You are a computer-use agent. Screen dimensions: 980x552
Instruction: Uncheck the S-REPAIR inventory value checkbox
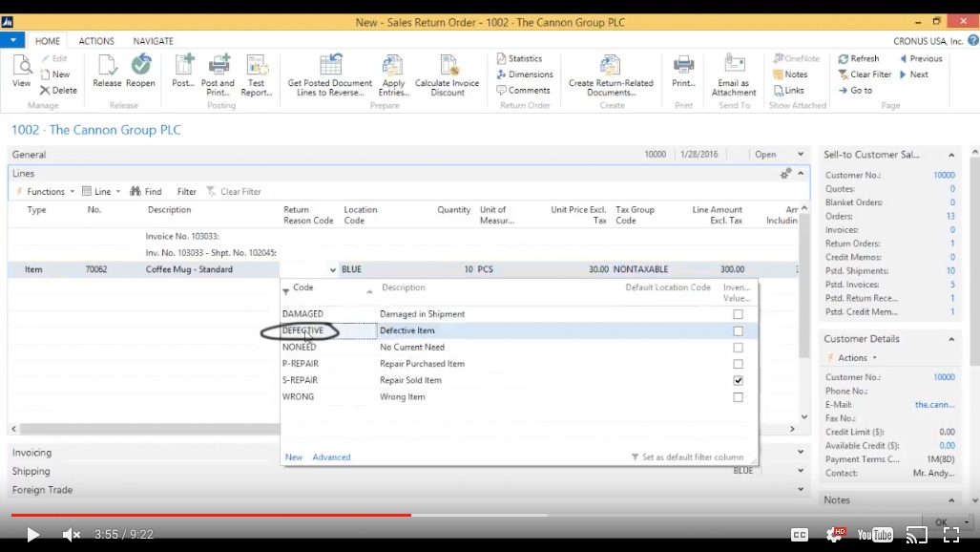coord(738,380)
